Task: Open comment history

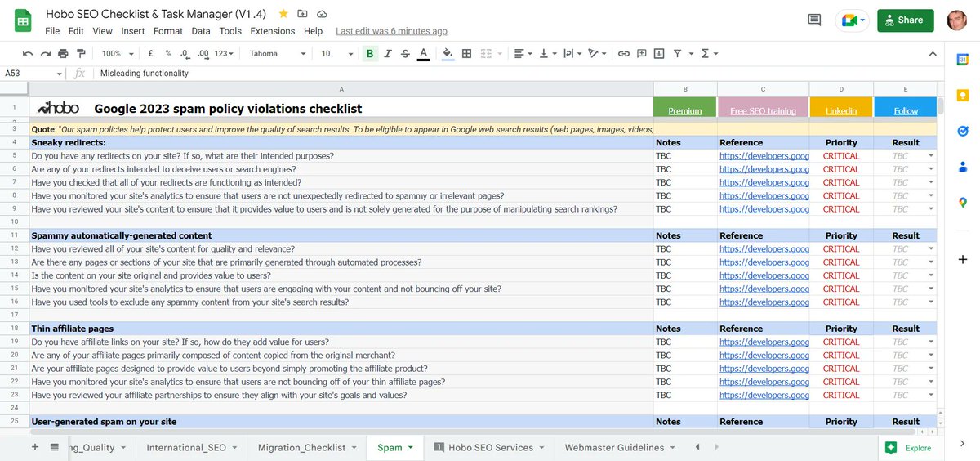Action: [814, 20]
